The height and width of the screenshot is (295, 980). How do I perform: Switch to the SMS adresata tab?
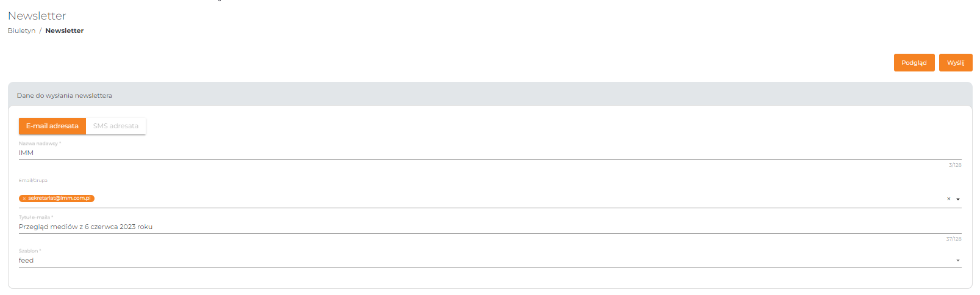pyautogui.click(x=116, y=126)
